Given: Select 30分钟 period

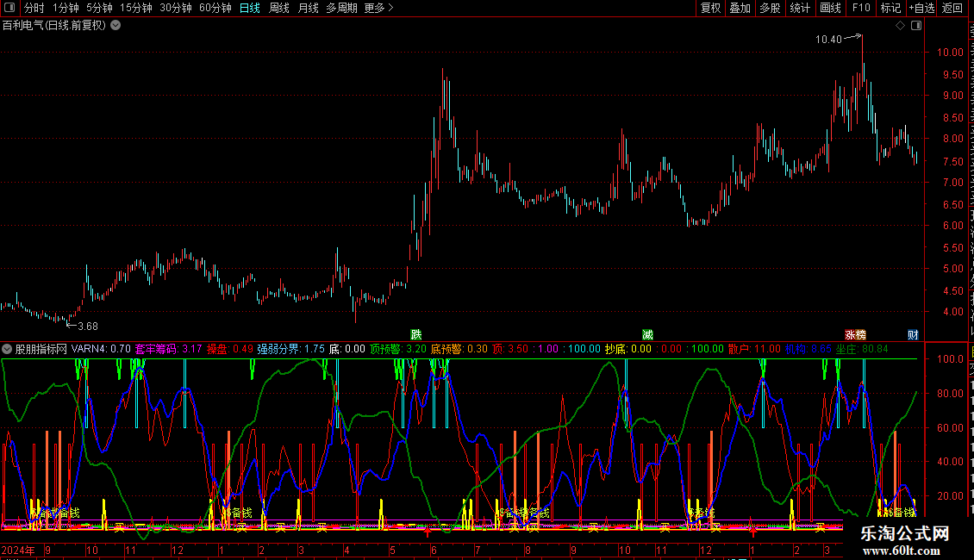Looking at the screenshot, I should click(x=176, y=8).
